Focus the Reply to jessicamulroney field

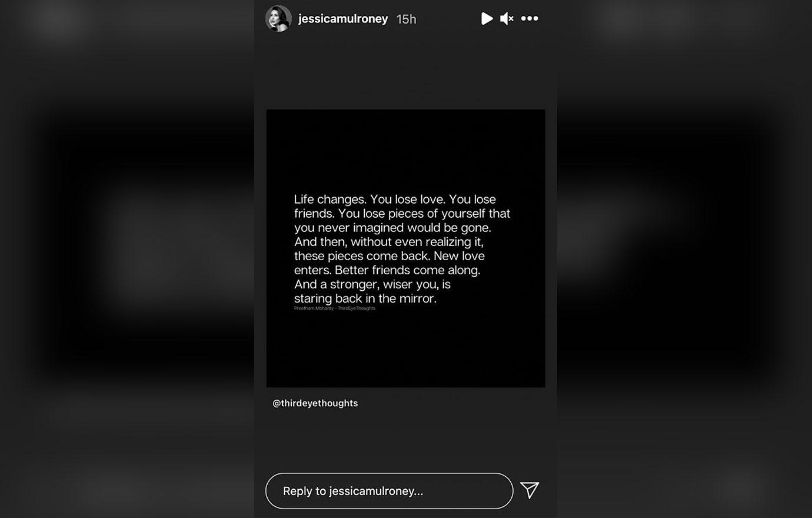389,491
